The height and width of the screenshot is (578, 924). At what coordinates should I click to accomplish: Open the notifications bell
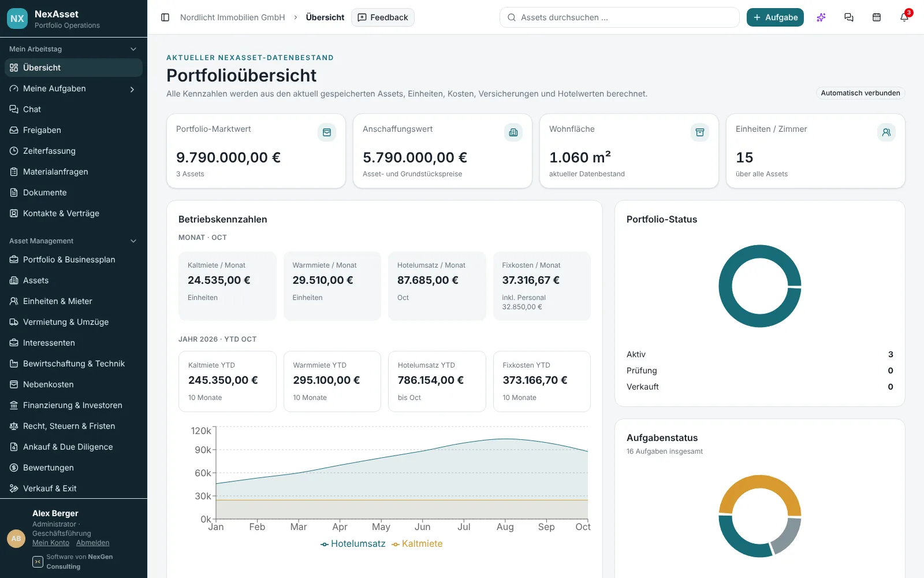click(904, 17)
